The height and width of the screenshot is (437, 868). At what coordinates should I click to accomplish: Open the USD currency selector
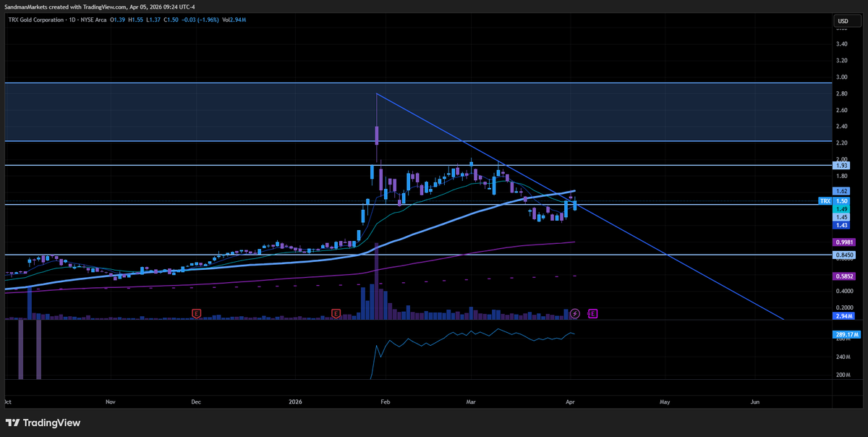[x=843, y=21]
